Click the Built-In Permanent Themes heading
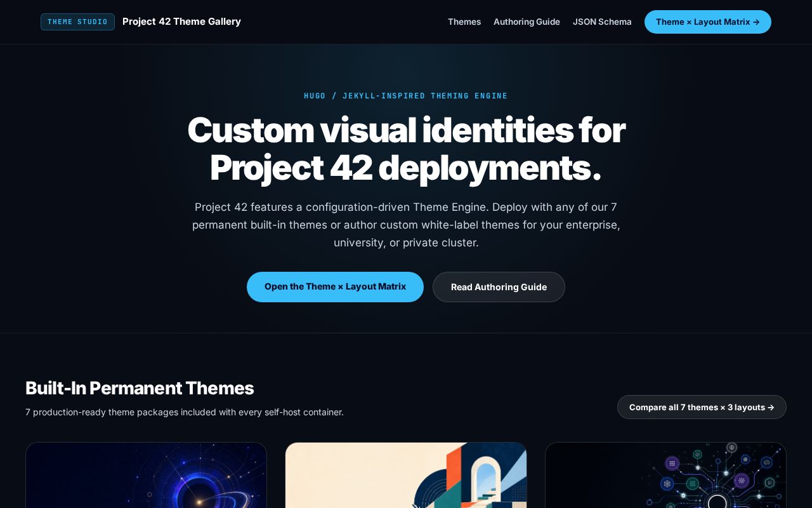The image size is (812, 508). point(140,388)
